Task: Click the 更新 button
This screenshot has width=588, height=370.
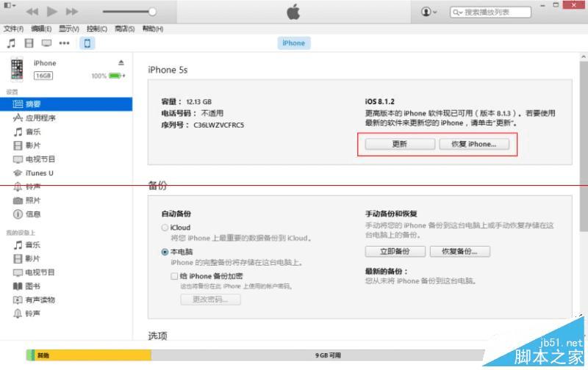Action: click(x=400, y=144)
